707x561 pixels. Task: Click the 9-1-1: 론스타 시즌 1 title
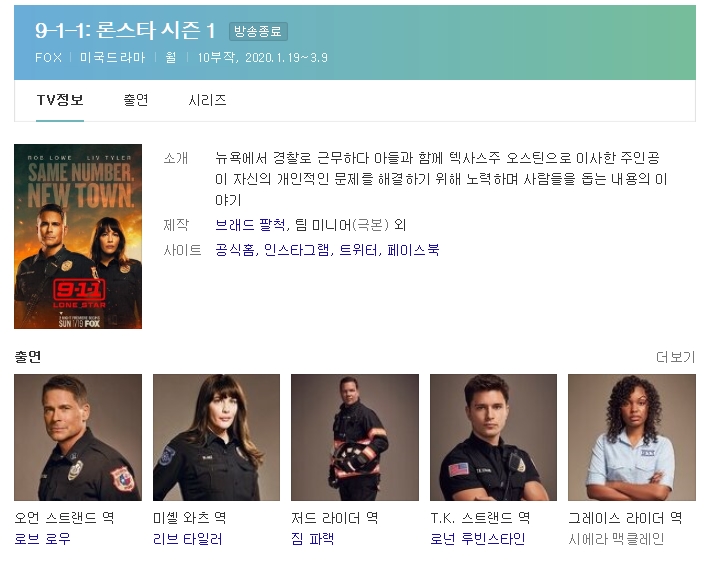tap(125, 31)
